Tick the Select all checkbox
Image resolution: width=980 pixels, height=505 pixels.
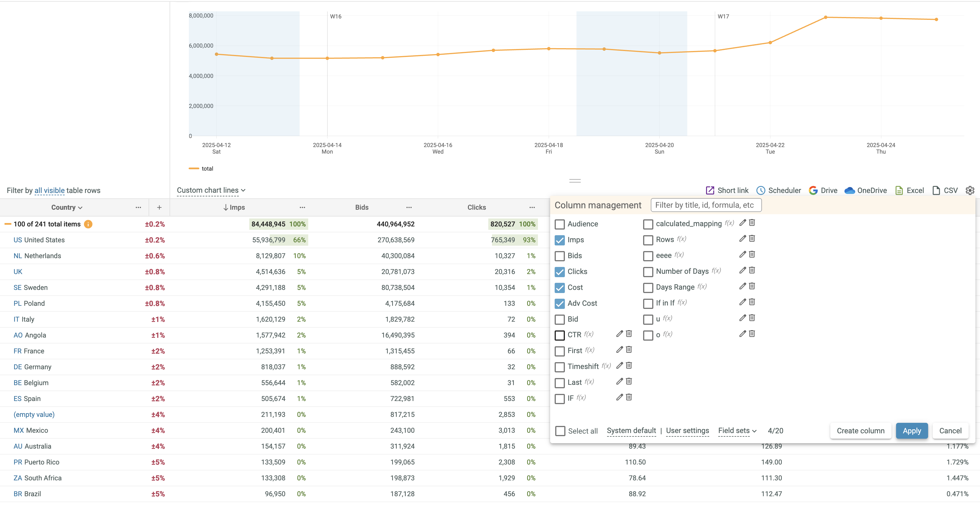tap(560, 431)
